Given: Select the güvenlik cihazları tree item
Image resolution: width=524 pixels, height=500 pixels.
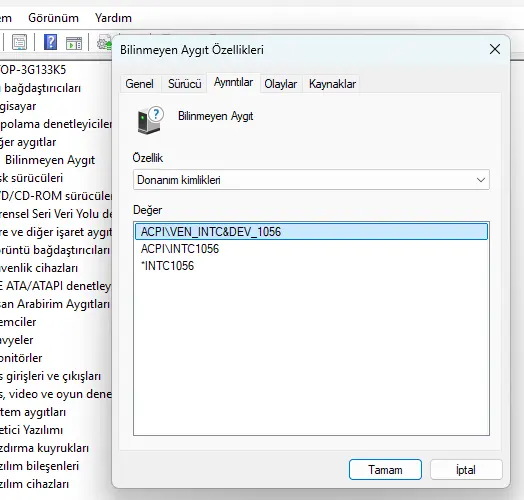Looking at the screenshot, I should 39,268.
